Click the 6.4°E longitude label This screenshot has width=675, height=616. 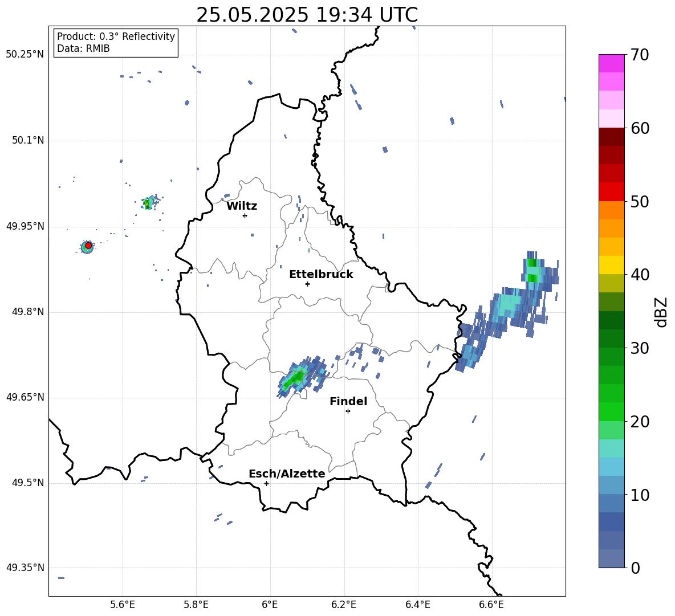tap(417, 605)
